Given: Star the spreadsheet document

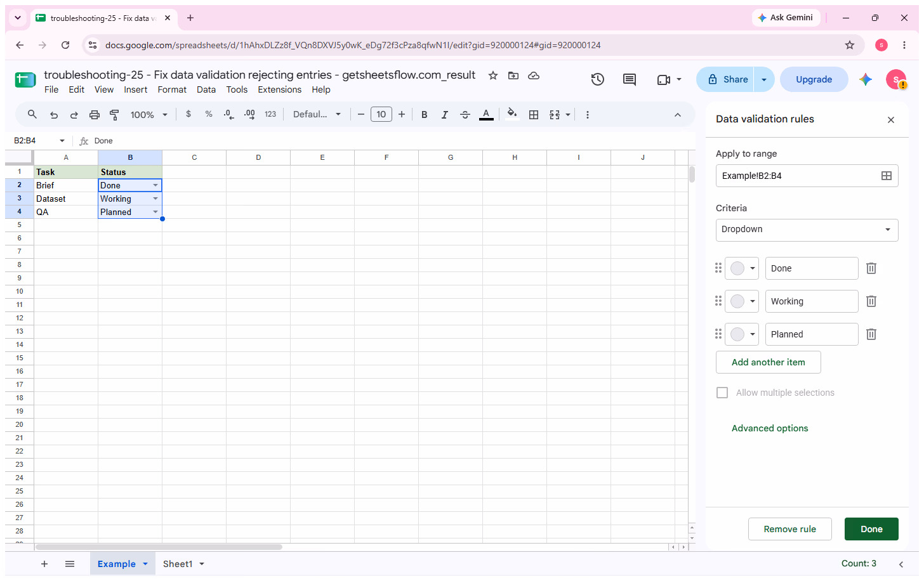Looking at the screenshot, I should pyautogui.click(x=493, y=75).
